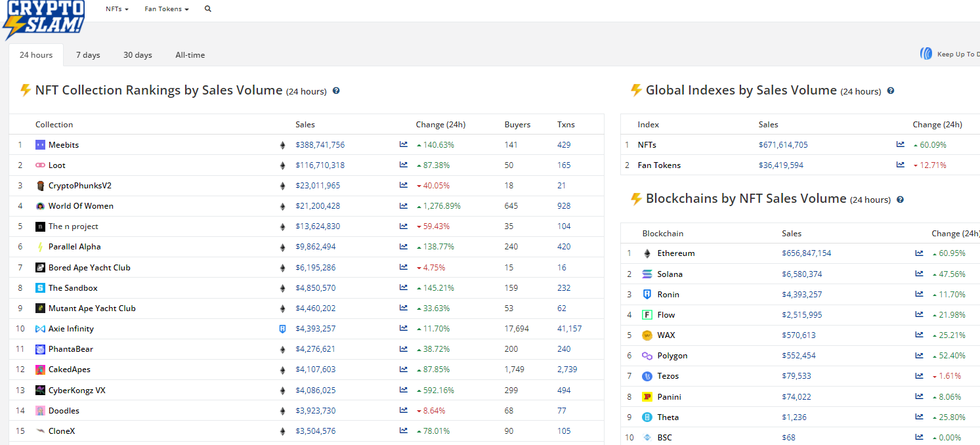980x445 pixels.
Task: Click the Tezos logo icon
Action: click(647, 376)
